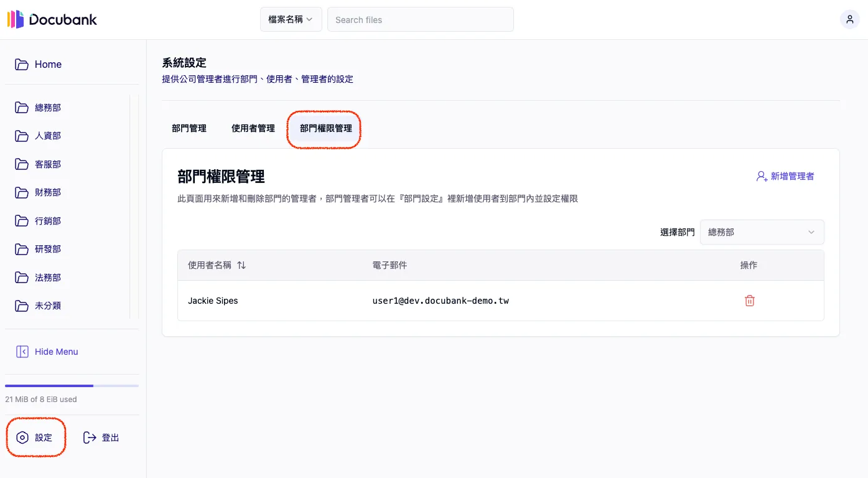Open the 研發部 department folder icon

21,249
